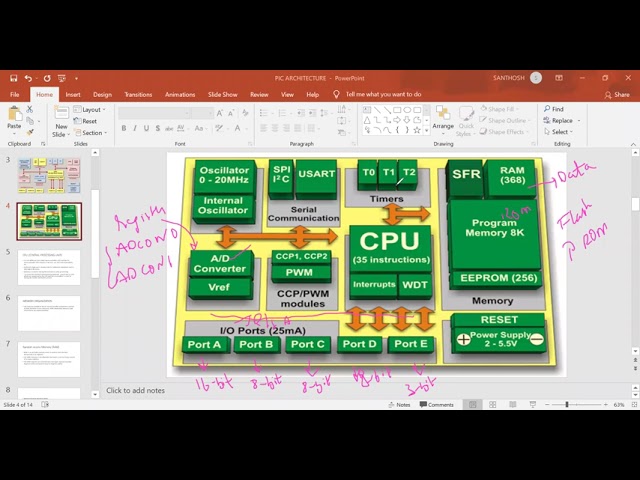640x480 pixels.
Task: Click Reset in the Slides group
Action: pos(85,121)
